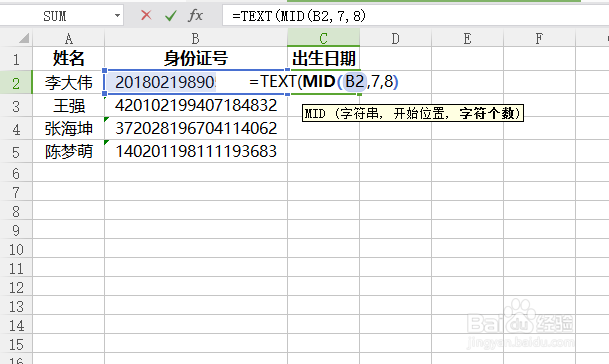Expand the Name Box dropdown arrow
Viewport: 609px width, 364px height.
(x=117, y=16)
